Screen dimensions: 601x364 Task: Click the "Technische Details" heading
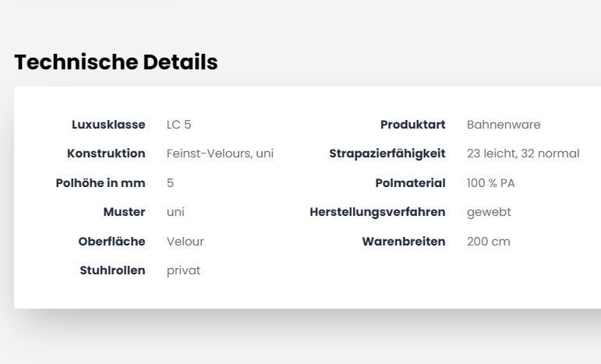pos(116,62)
